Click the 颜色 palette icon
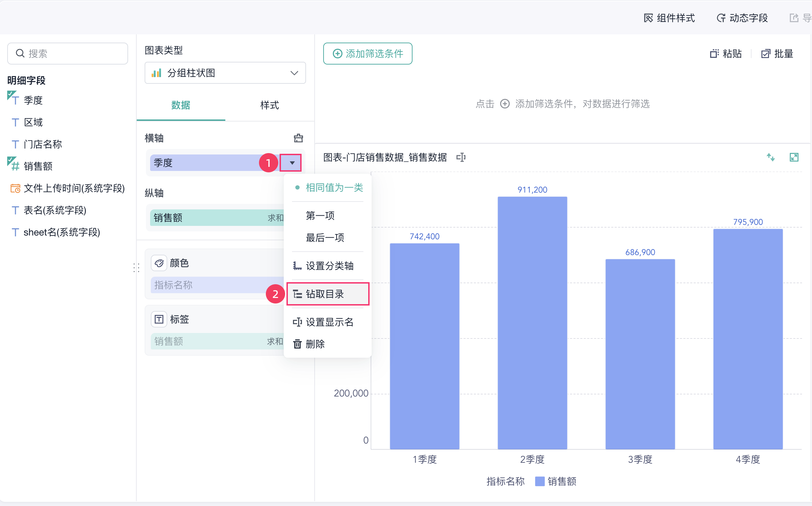 [x=159, y=263]
